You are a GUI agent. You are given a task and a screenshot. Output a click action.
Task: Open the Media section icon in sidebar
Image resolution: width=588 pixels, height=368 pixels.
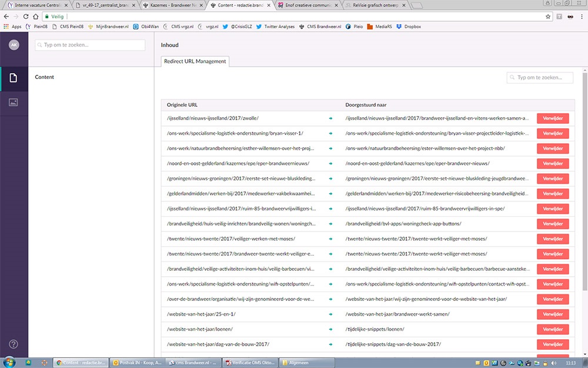point(14,102)
